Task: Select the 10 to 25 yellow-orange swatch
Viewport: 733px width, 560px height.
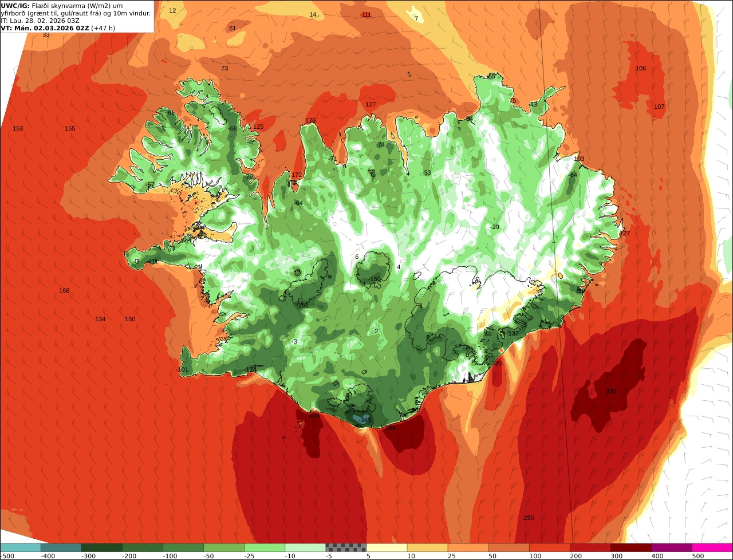Action: tap(427, 547)
